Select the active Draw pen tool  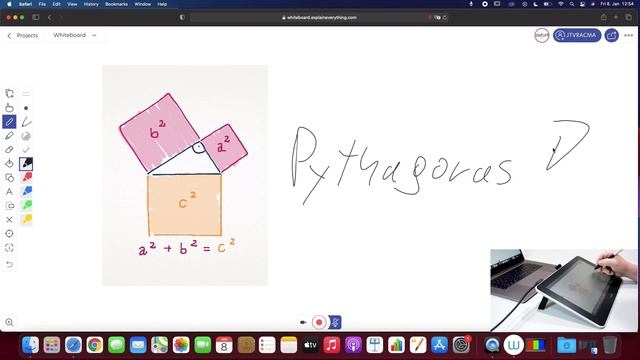click(x=9, y=122)
